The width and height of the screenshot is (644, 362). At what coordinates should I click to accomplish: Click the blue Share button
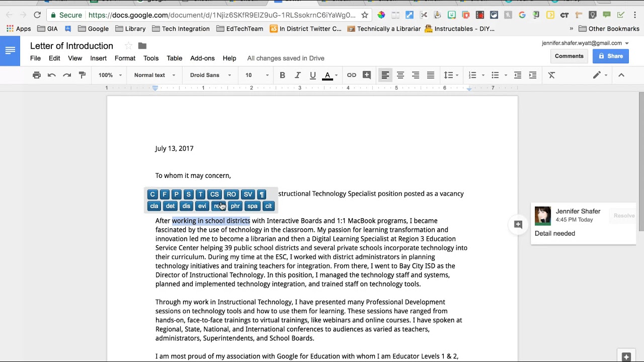pos(611,56)
